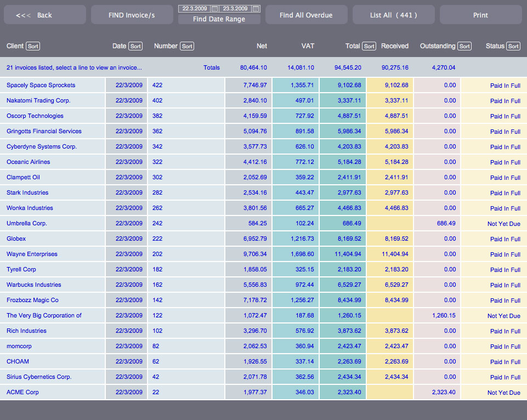This screenshot has width=527, height=420.
Task: Sort the list by Client
Action: point(33,47)
